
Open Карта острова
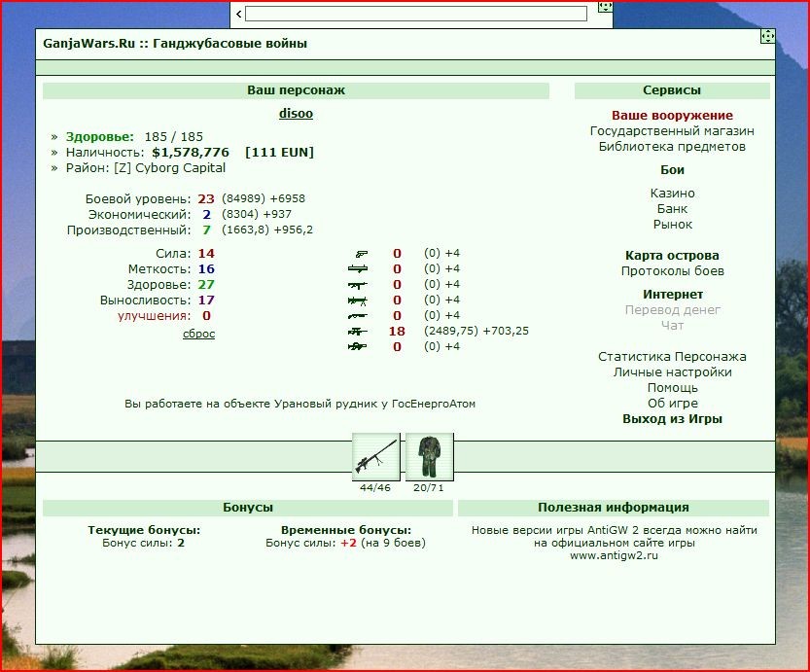click(x=672, y=255)
